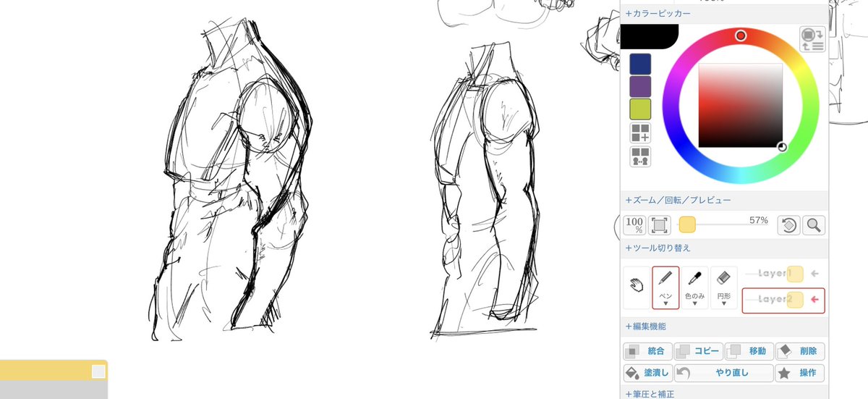
Task: Select Layer2 via its red arrow
Action: (x=814, y=300)
